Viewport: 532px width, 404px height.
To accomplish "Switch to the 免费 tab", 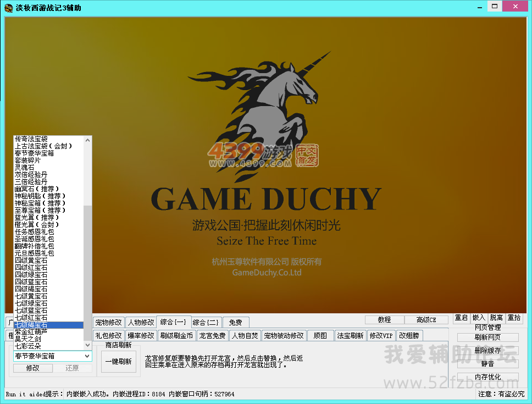I will pos(235,322).
